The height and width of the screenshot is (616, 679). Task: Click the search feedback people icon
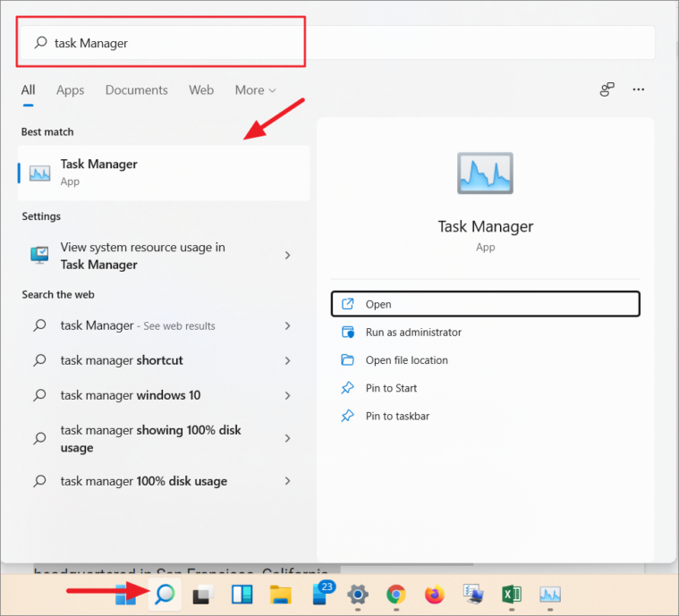pos(607,89)
